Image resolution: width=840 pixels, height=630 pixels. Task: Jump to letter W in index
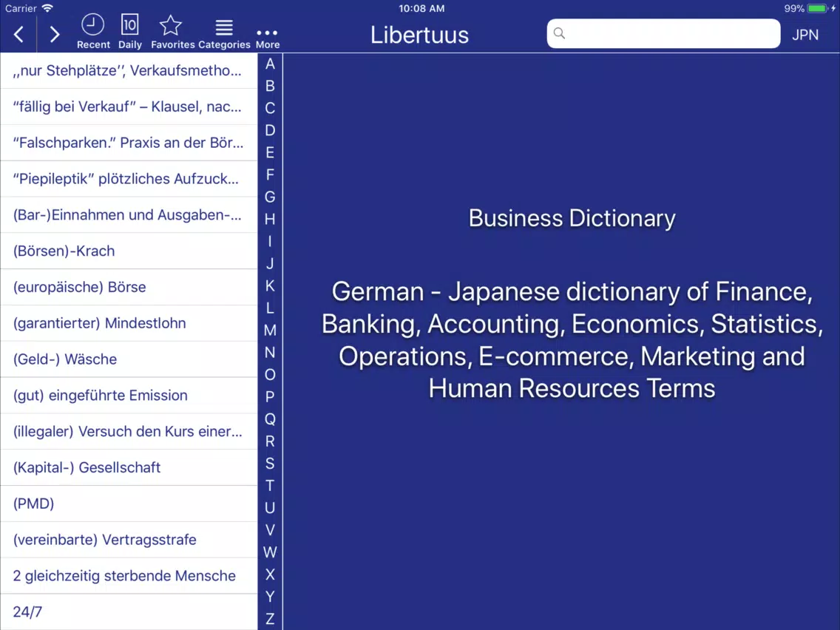[270, 552]
